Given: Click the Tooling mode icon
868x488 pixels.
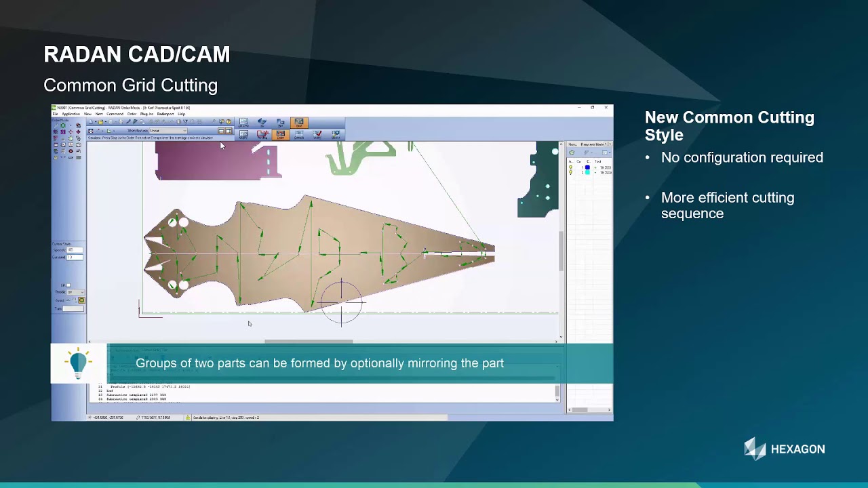Looking at the screenshot, I should 262,135.
